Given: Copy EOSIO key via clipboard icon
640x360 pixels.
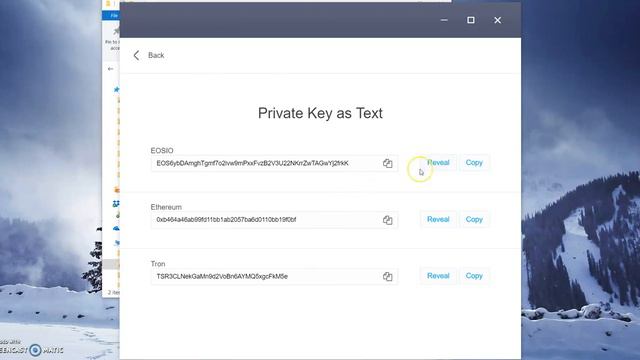Looking at the screenshot, I should coord(387,163).
